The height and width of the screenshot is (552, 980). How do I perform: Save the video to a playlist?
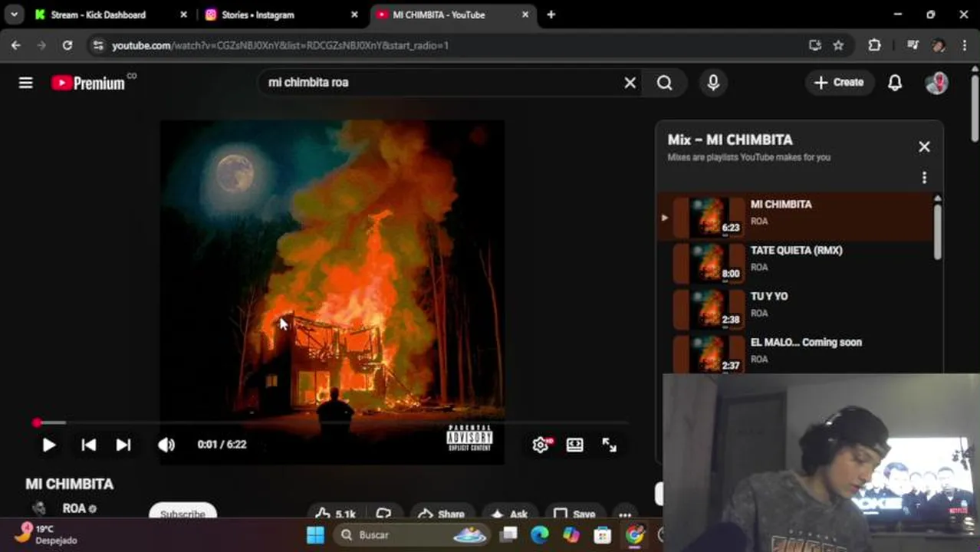574,514
